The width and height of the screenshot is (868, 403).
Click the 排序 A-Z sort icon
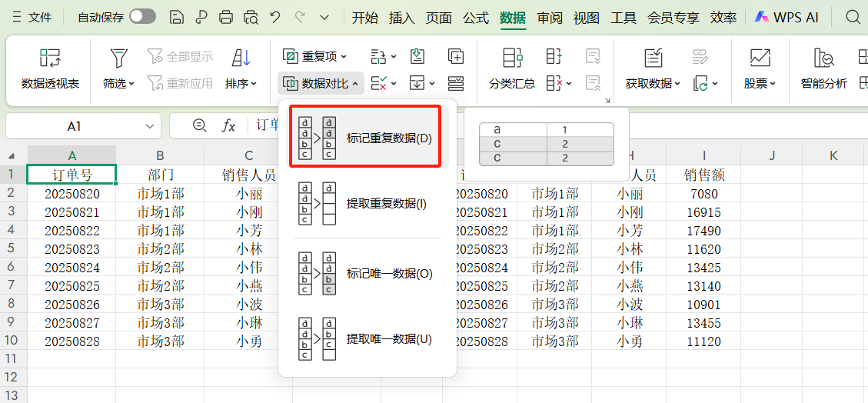[x=241, y=58]
